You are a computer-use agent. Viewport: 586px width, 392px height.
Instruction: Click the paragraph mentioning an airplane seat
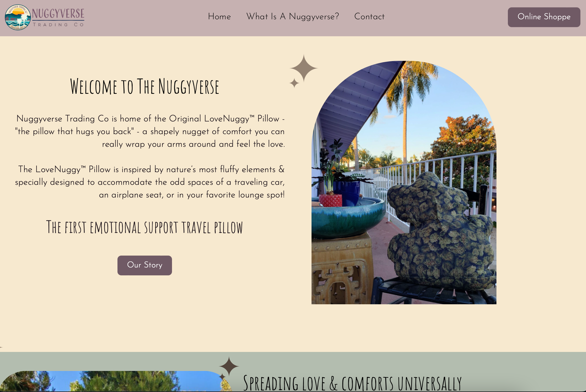[150, 182]
